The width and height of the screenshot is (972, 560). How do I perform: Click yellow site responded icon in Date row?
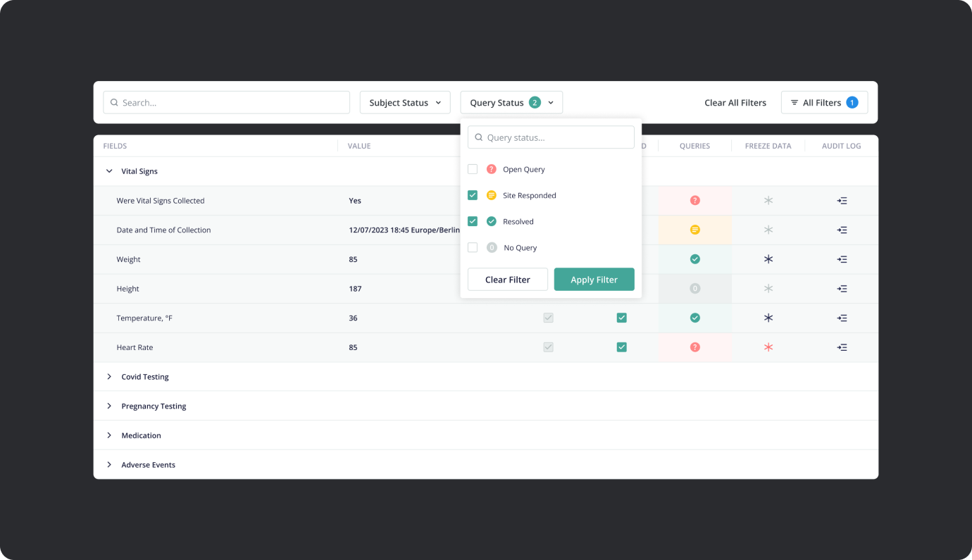pyautogui.click(x=695, y=230)
